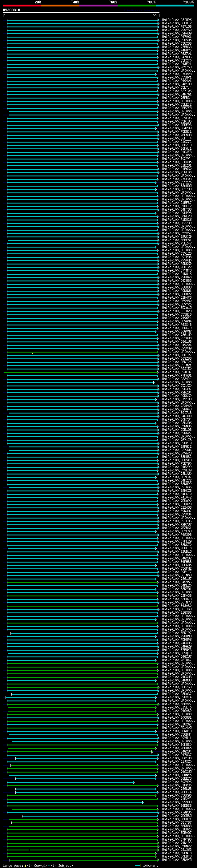Click the query end position 558

pos(155,15)
